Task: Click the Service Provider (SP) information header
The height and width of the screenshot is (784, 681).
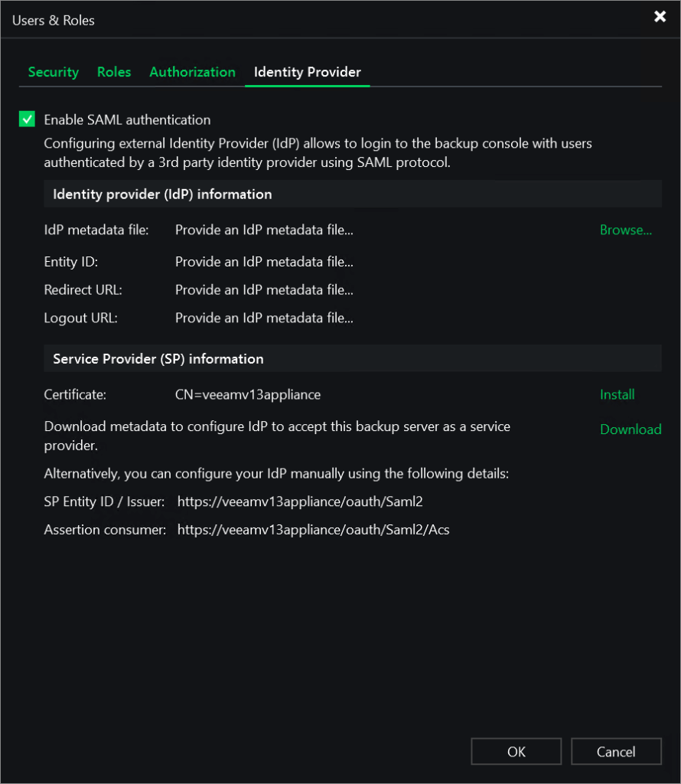Action: [x=158, y=358]
